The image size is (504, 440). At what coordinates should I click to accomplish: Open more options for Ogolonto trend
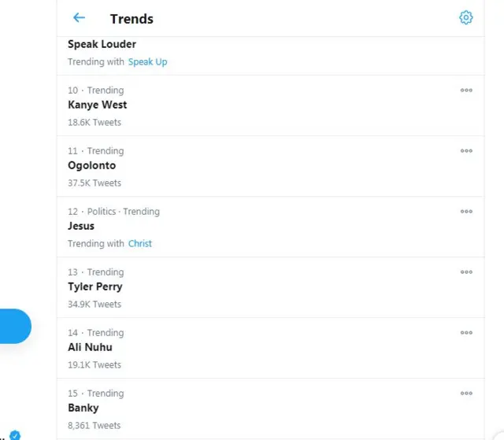(x=466, y=151)
